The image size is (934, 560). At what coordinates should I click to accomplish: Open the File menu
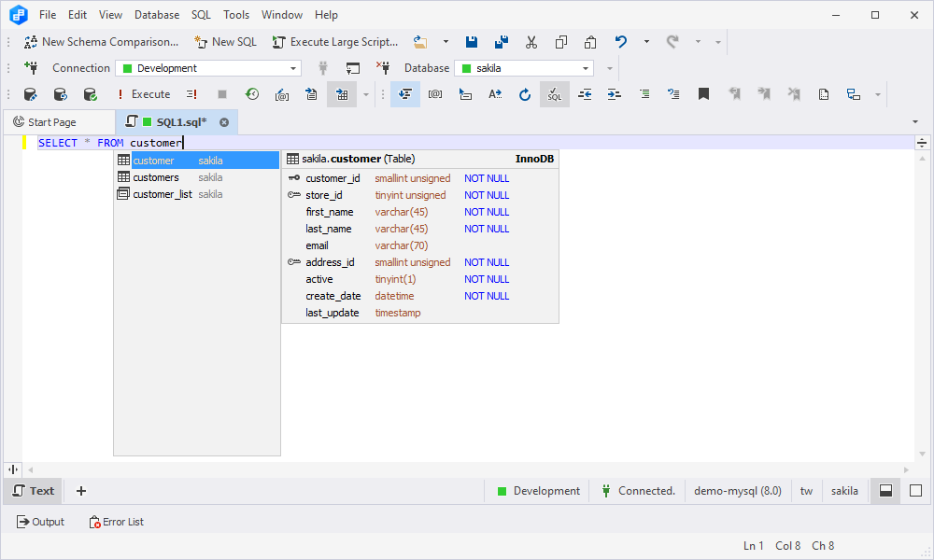coord(48,15)
